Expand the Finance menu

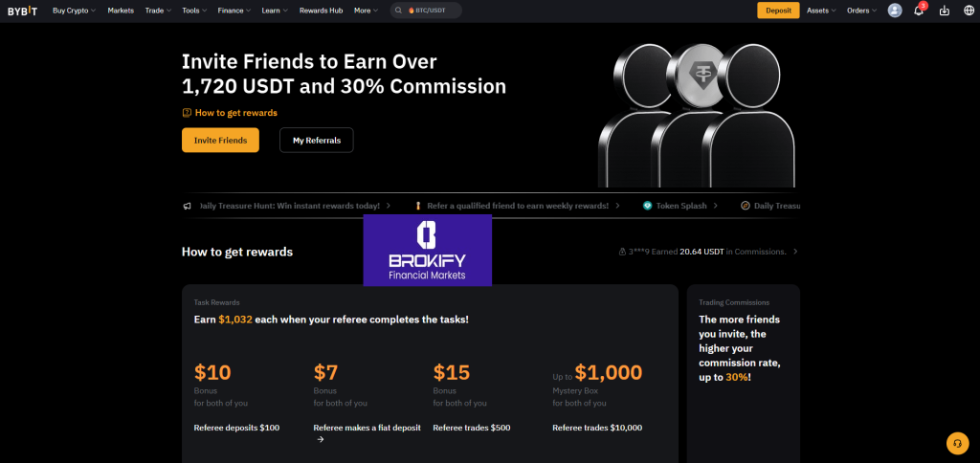[234, 11]
